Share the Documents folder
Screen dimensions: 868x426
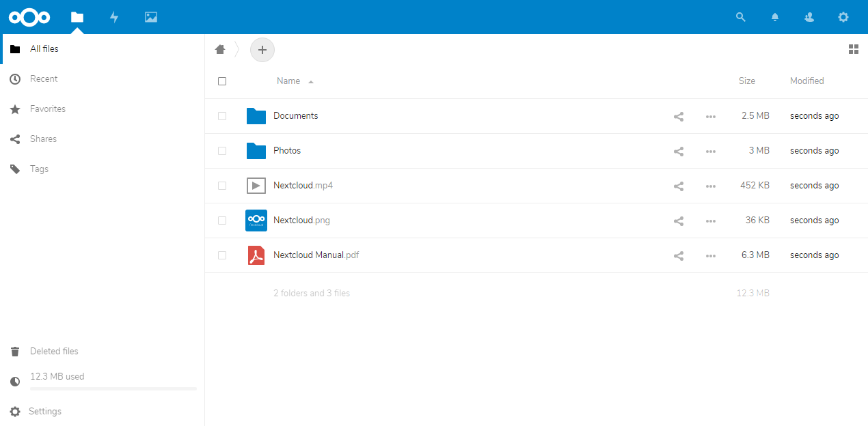coord(679,117)
